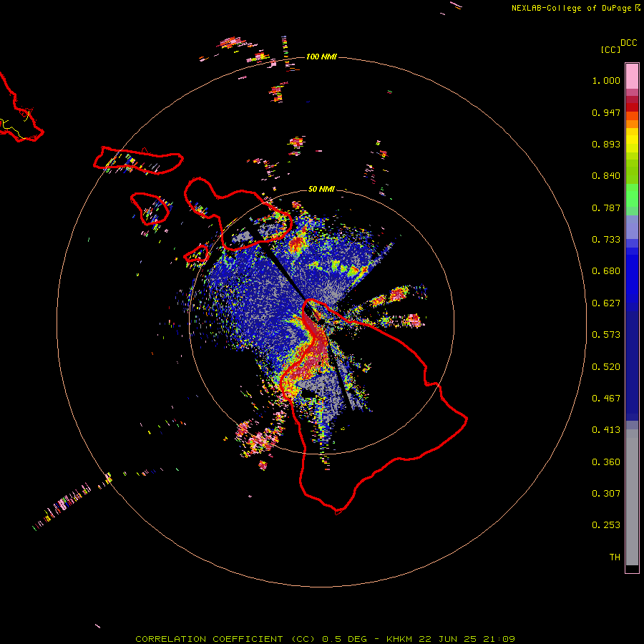The image size is (644, 644).
Task: Click the TH threshold label on the scale
Action: tap(615, 557)
